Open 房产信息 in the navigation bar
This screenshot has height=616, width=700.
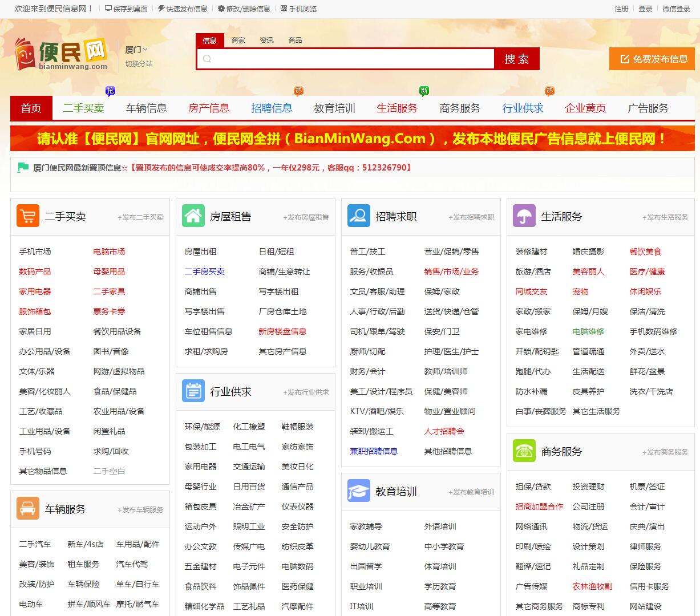[x=209, y=108]
